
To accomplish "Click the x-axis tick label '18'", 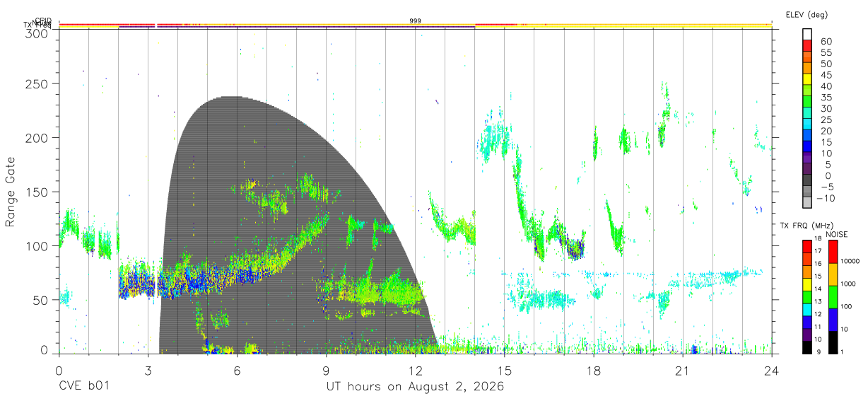I will pyautogui.click(x=594, y=371).
